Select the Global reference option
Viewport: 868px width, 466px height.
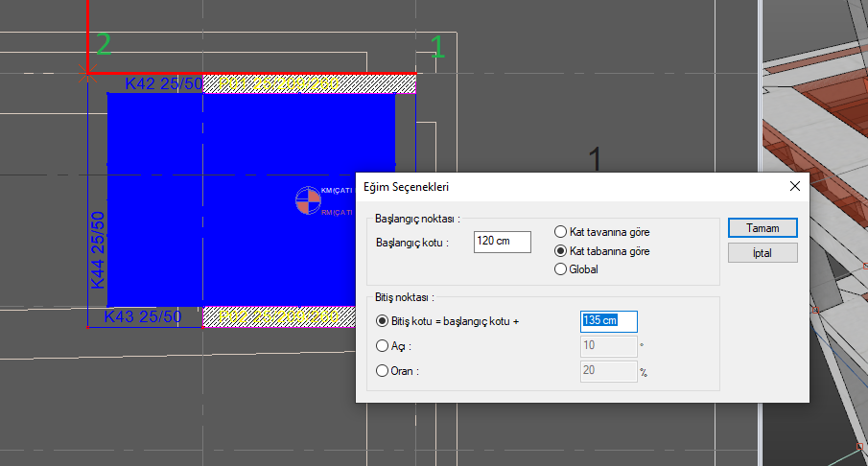tap(561, 269)
